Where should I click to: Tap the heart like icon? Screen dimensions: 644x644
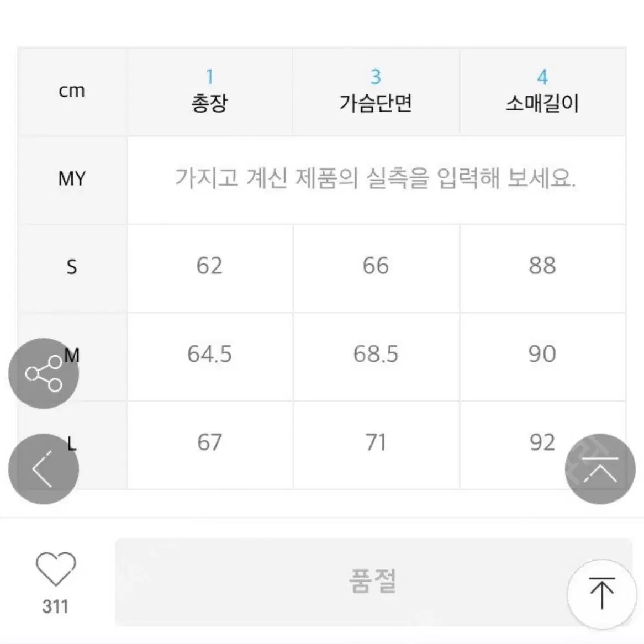pos(56,568)
